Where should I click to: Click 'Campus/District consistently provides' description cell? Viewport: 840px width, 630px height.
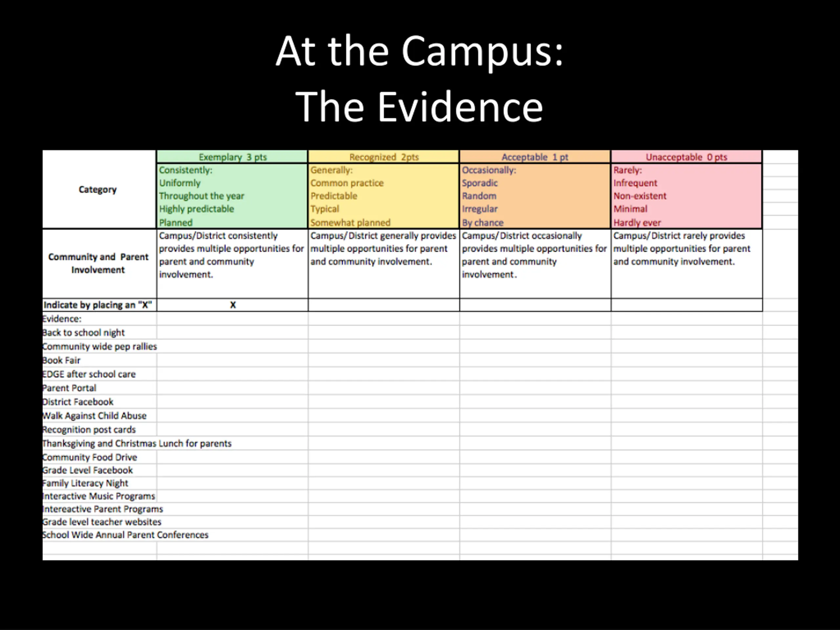tap(232, 263)
